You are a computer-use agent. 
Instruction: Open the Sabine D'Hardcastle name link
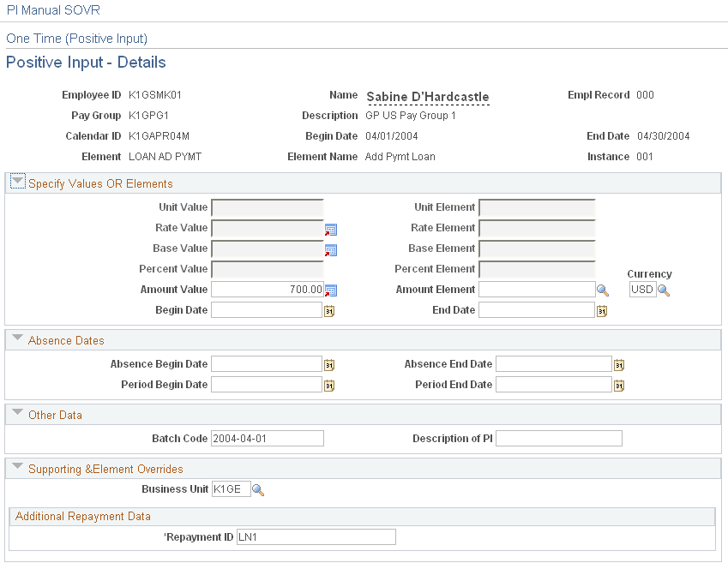click(427, 97)
